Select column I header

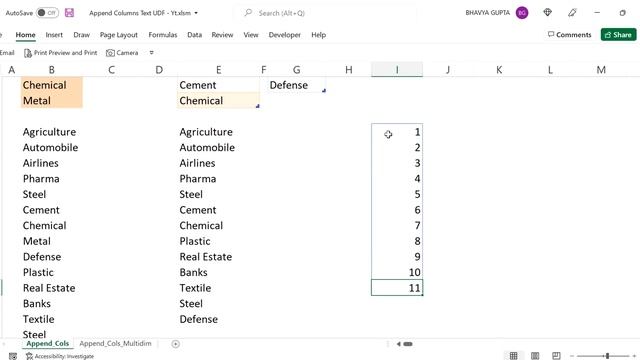point(397,70)
